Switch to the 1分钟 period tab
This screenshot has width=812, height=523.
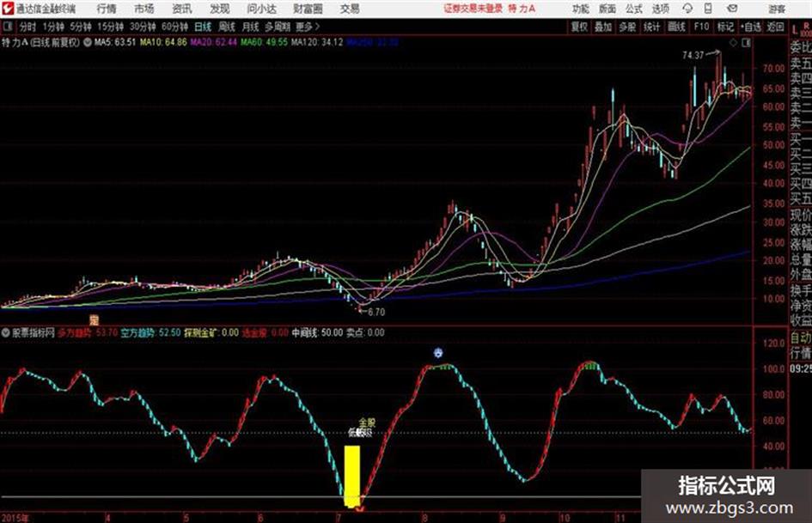[53, 27]
